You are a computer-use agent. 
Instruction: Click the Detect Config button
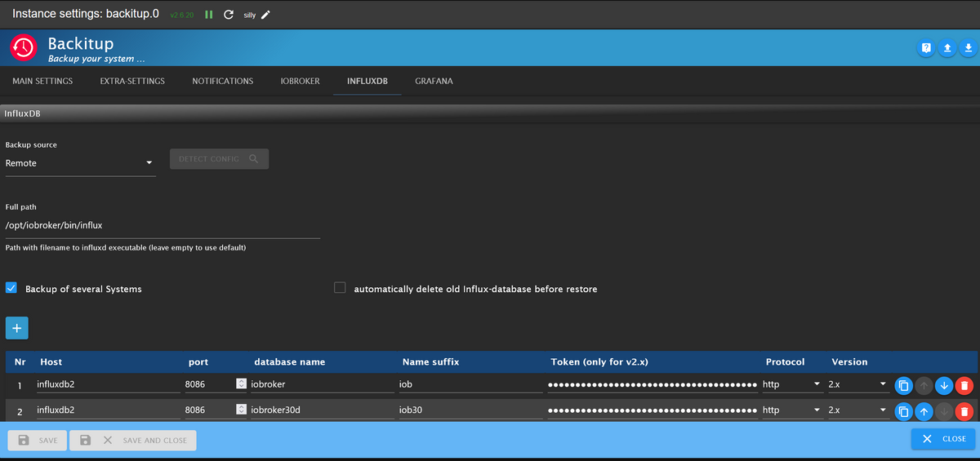(x=219, y=159)
